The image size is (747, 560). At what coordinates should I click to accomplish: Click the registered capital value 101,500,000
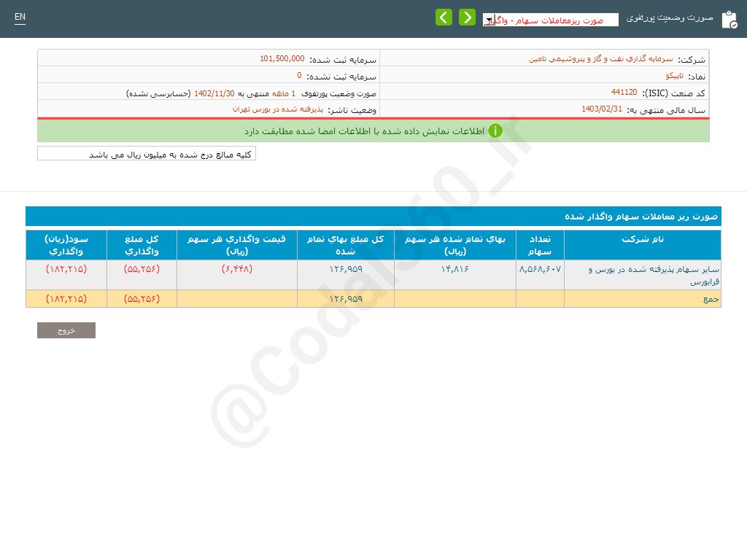point(282,59)
